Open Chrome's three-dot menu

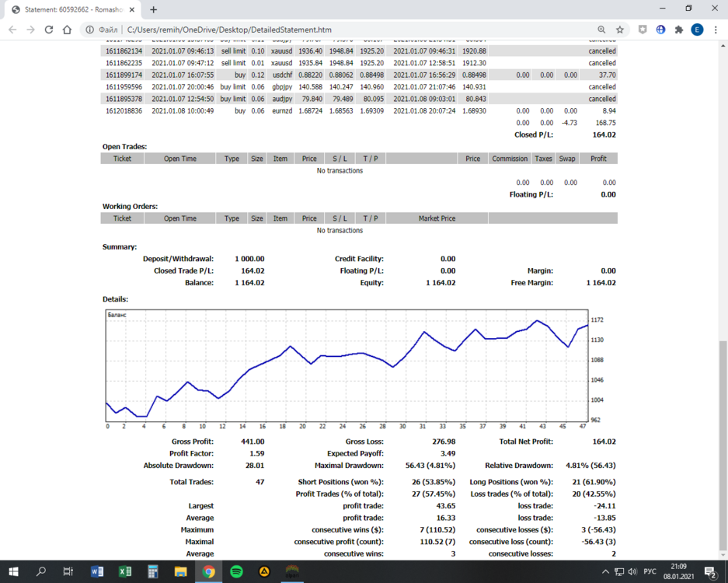(716, 30)
